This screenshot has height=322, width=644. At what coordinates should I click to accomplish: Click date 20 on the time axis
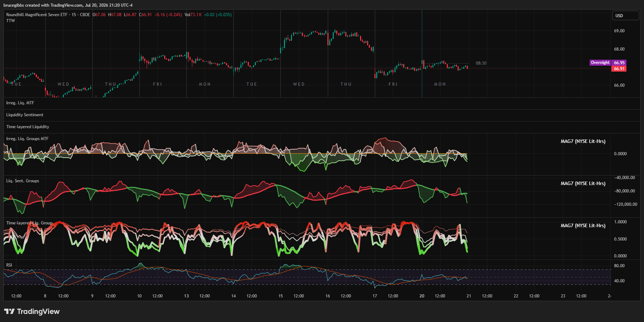pos(422,296)
